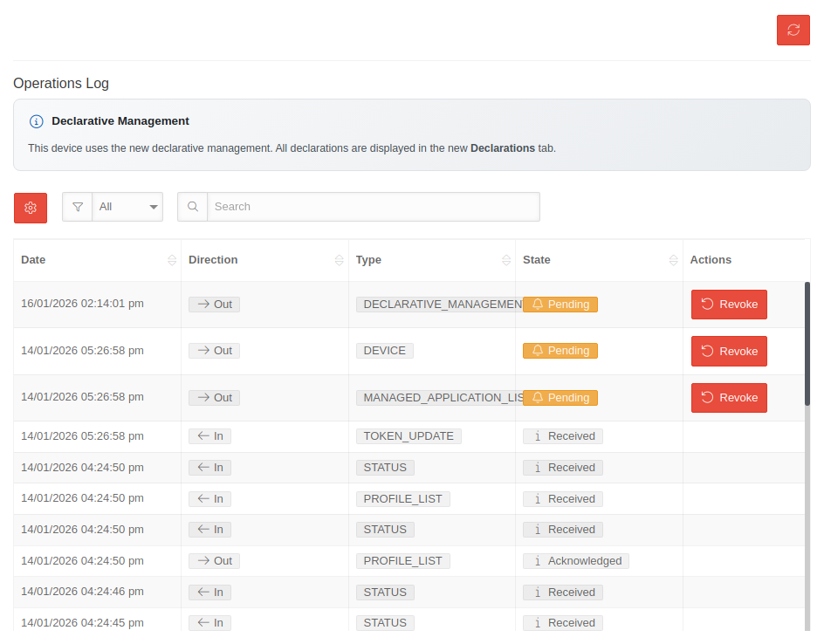Click the red refresh icon button

[x=793, y=30]
